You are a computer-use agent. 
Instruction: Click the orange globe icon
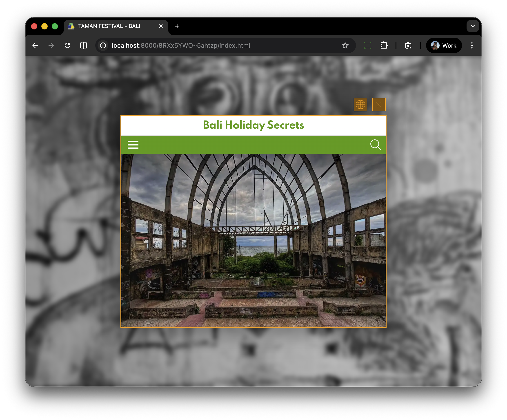click(x=360, y=105)
